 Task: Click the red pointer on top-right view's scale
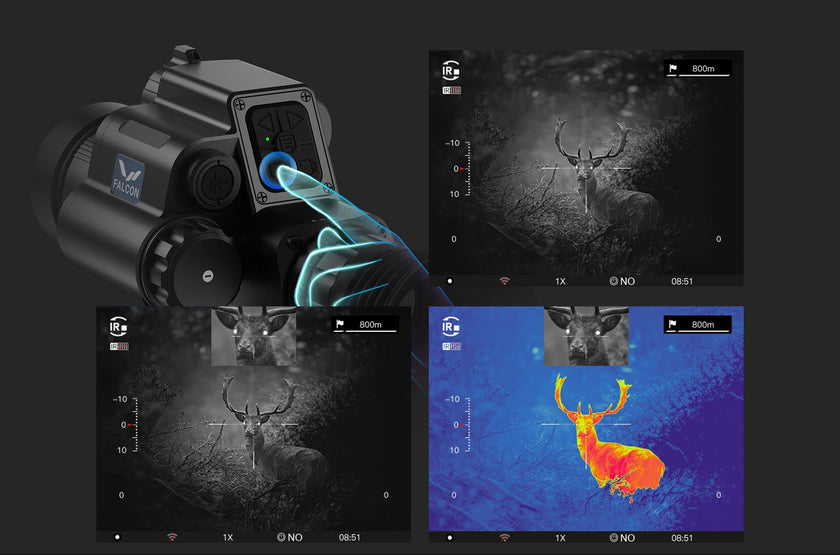(x=462, y=169)
